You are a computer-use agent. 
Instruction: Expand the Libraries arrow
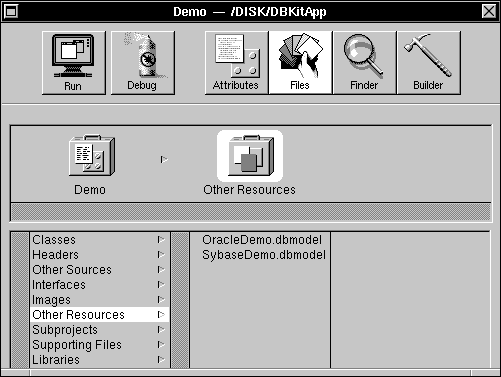161,360
